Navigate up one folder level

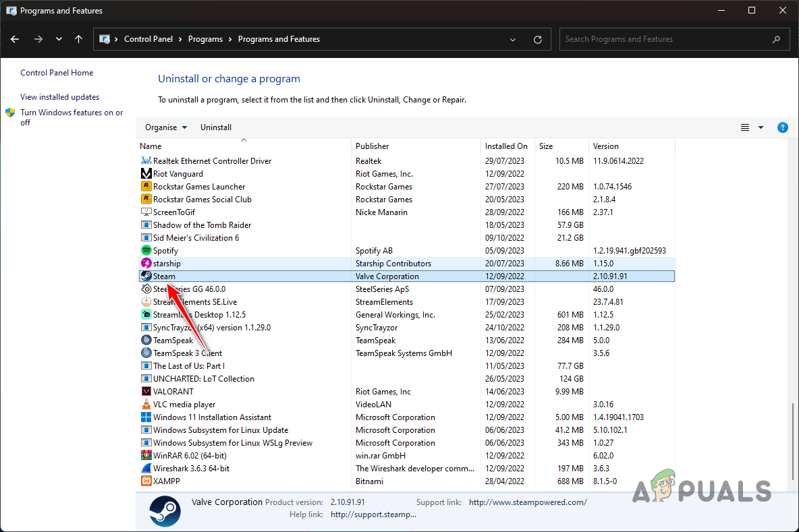(x=79, y=39)
